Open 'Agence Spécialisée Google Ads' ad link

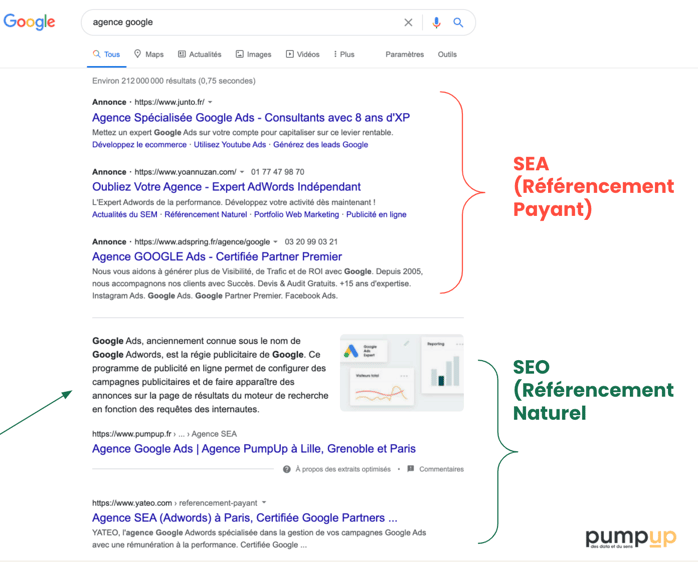pos(251,118)
